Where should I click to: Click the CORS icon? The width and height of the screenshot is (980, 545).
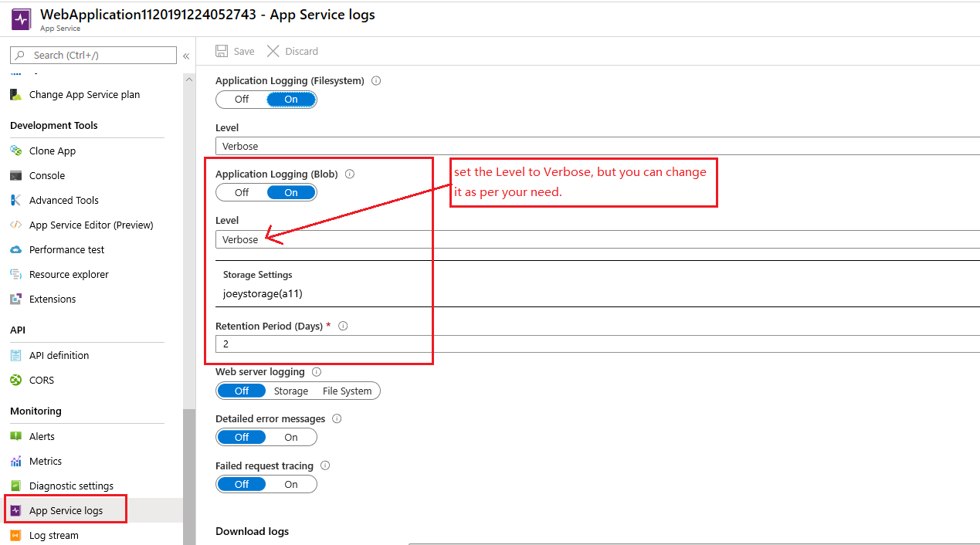click(x=15, y=380)
